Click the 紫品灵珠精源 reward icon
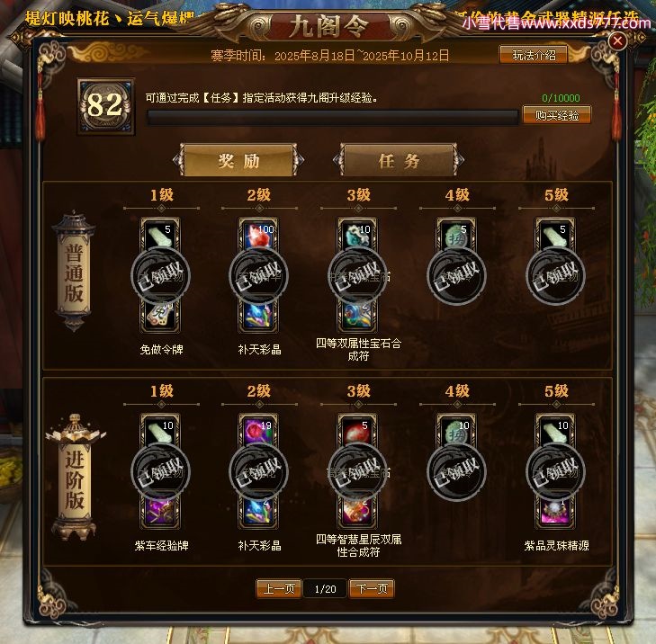This screenshot has width=656, height=644. pyautogui.click(x=555, y=513)
